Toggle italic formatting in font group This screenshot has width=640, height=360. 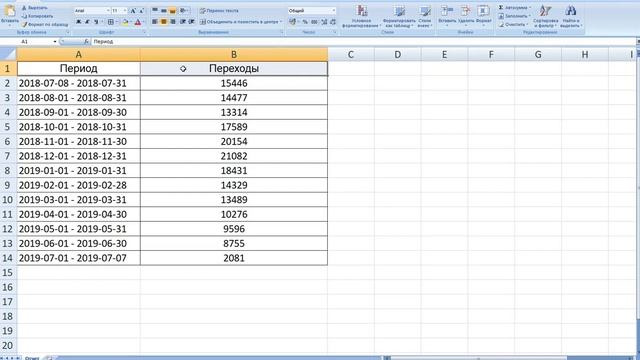click(x=87, y=22)
